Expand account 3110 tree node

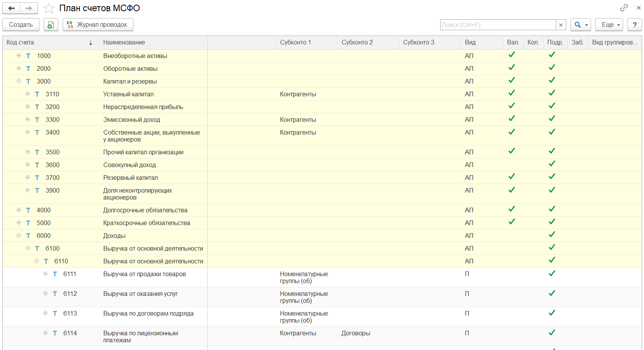tap(27, 94)
